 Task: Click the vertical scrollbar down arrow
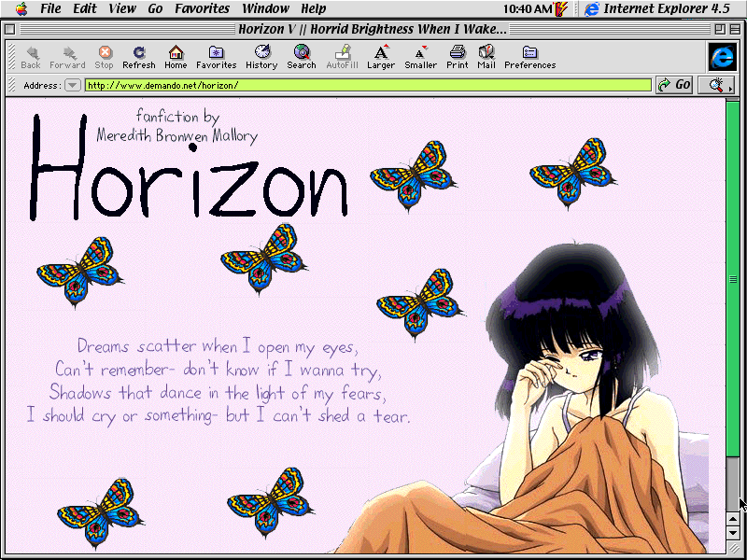[733, 533]
